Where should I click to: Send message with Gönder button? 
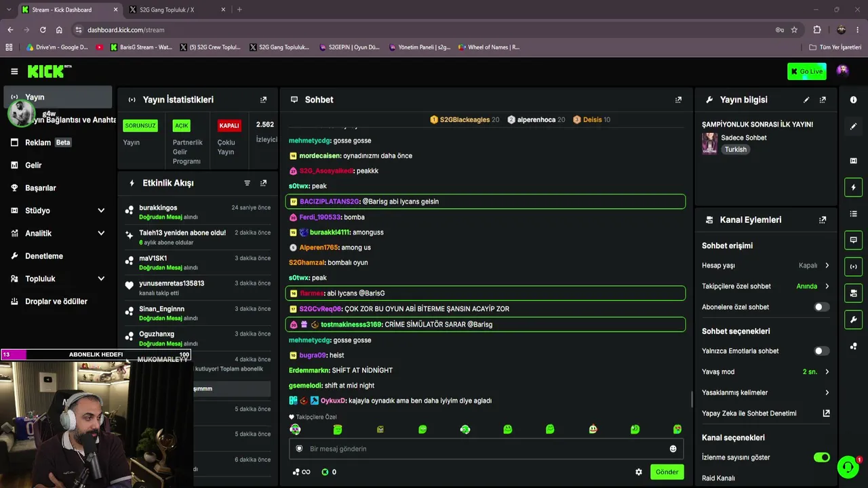[x=667, y=472]
